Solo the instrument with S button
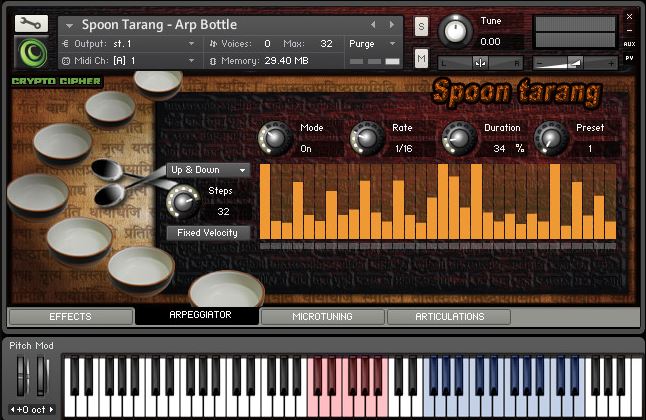This screenshot has height=420, width=646. pos(421,26)
